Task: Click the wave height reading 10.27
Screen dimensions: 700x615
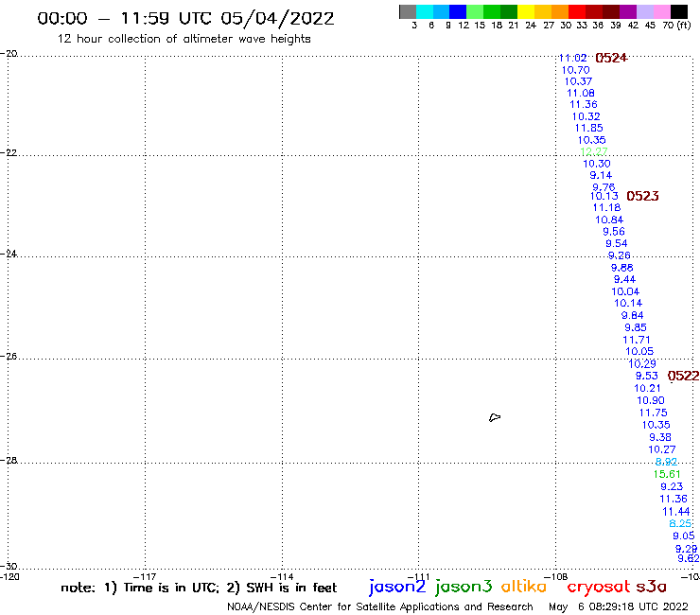Action: (662, 449)
